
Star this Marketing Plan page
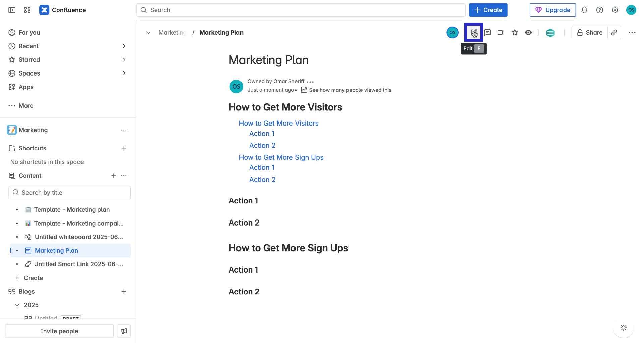click(x=515, y=32)
